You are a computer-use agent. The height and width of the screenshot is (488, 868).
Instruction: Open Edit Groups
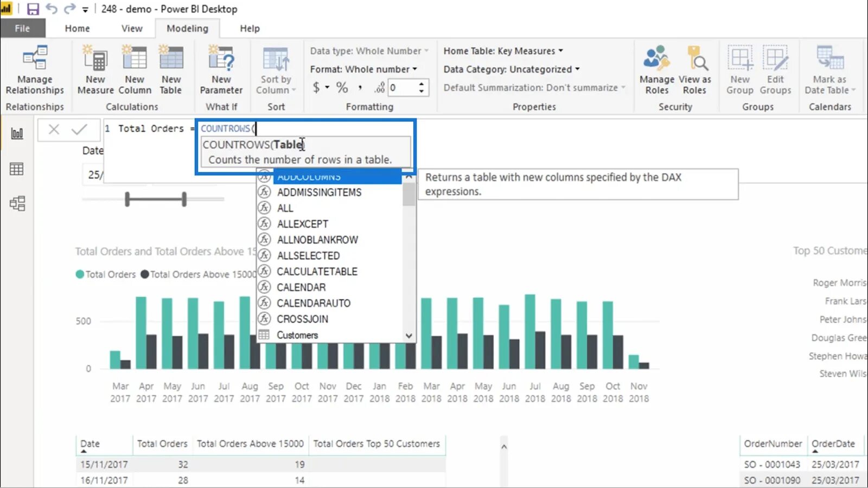coord(775,70)
